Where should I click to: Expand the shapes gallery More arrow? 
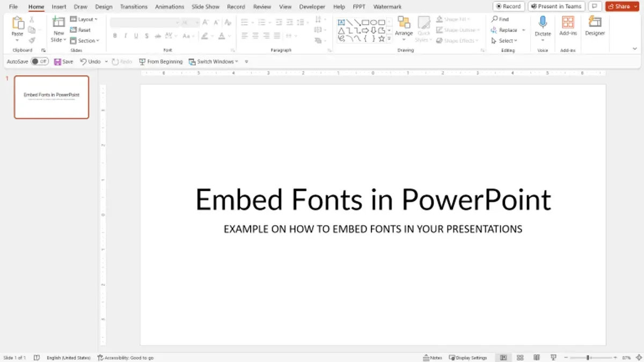pyautogui.click(x=389, y=39)
